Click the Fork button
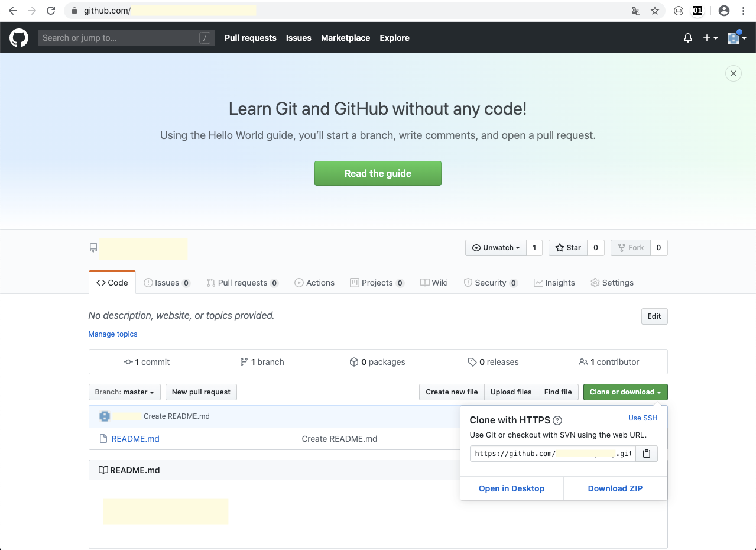The width and height of the screenshot is (756, 550). click(631, 248)
